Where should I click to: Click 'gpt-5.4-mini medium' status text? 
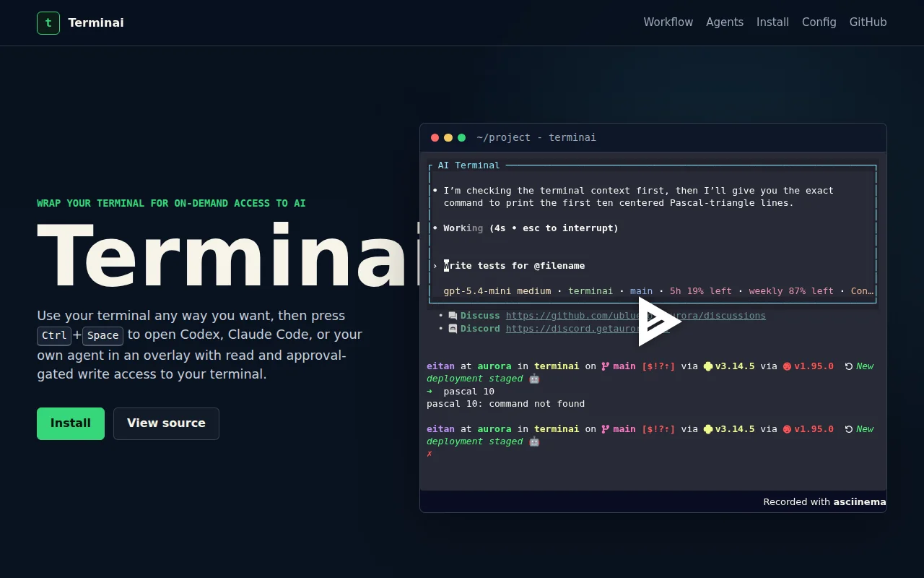[497, 291]
